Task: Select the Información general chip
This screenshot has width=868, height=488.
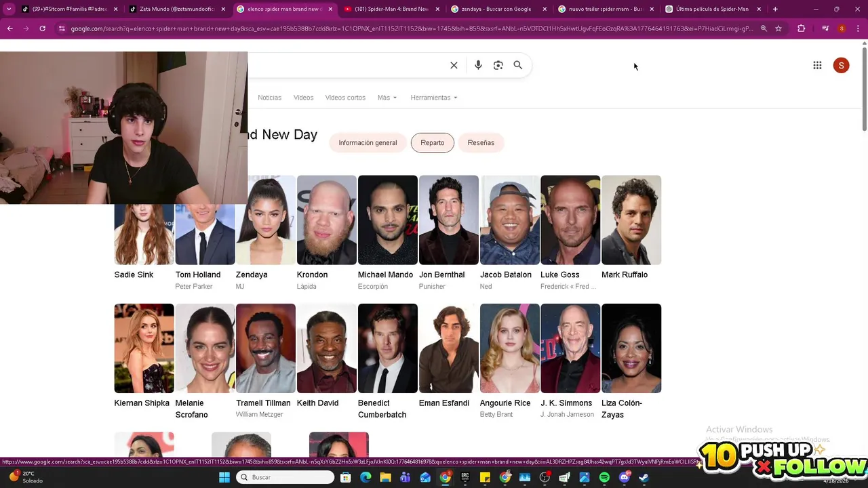Action: coord(368,143)
